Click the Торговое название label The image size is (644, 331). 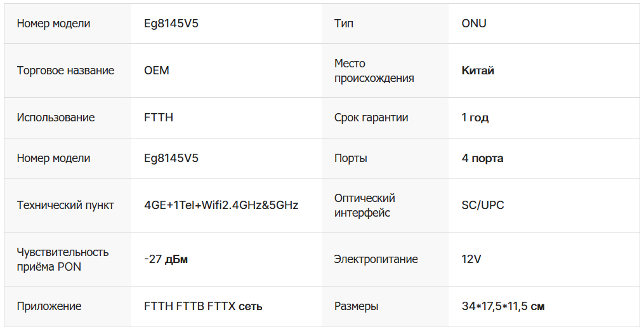click(65, 71)
